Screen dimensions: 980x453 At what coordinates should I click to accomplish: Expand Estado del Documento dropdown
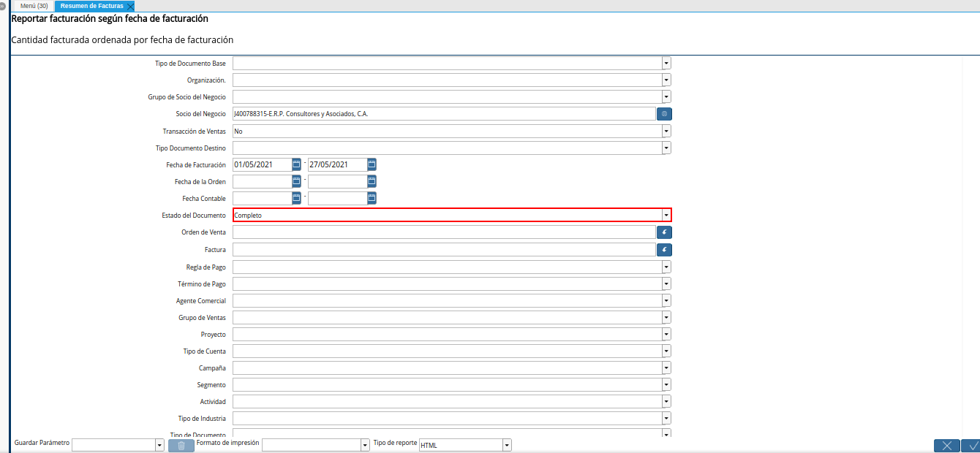coord(666,216)
